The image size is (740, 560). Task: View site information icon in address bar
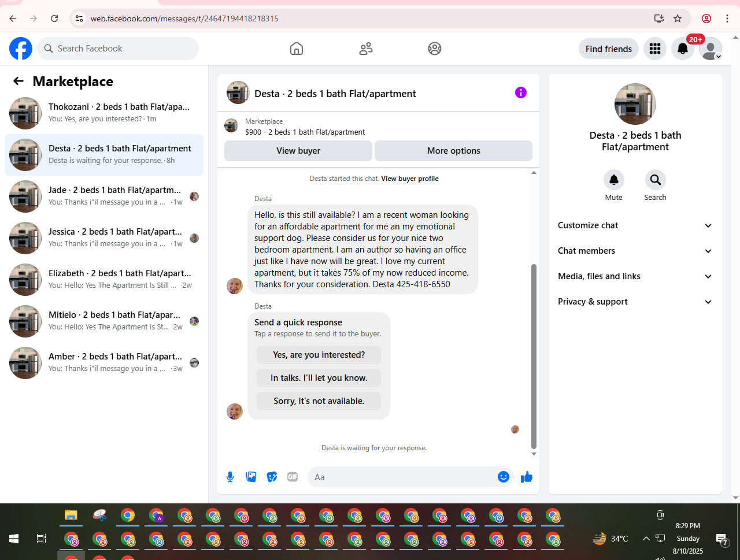pos(80,18)
